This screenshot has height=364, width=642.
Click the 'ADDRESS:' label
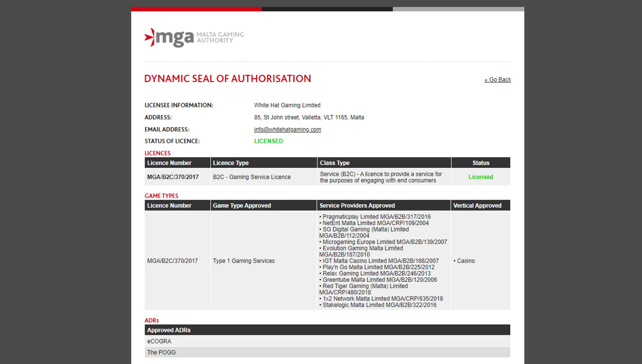(158, 117)
